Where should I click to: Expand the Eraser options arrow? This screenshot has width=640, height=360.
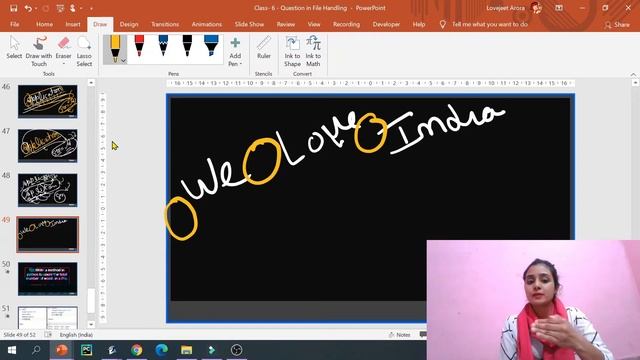[x=63, y=64]
